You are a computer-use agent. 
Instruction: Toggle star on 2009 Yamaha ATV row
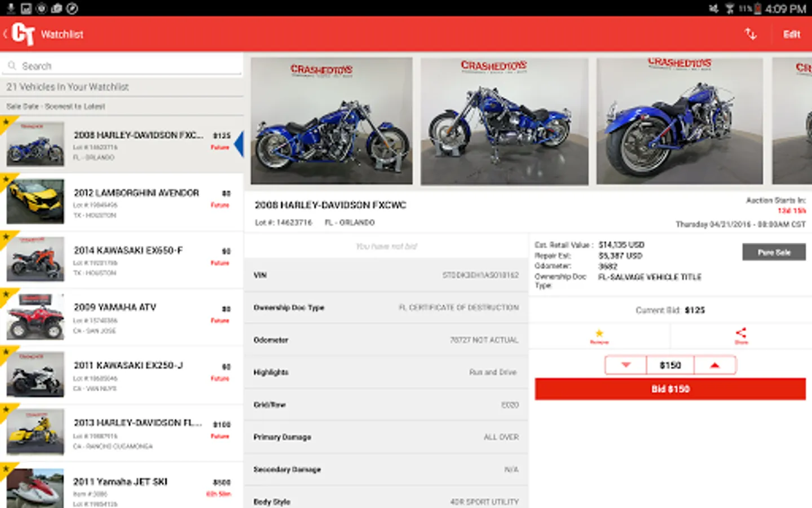pyautogui.click(x=6, y=295)
